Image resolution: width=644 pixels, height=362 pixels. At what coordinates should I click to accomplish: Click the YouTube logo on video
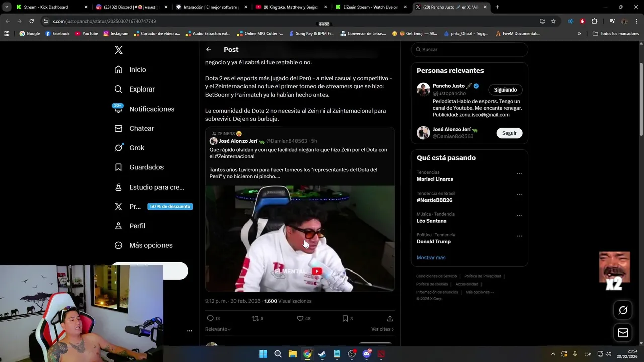point(316,271)
